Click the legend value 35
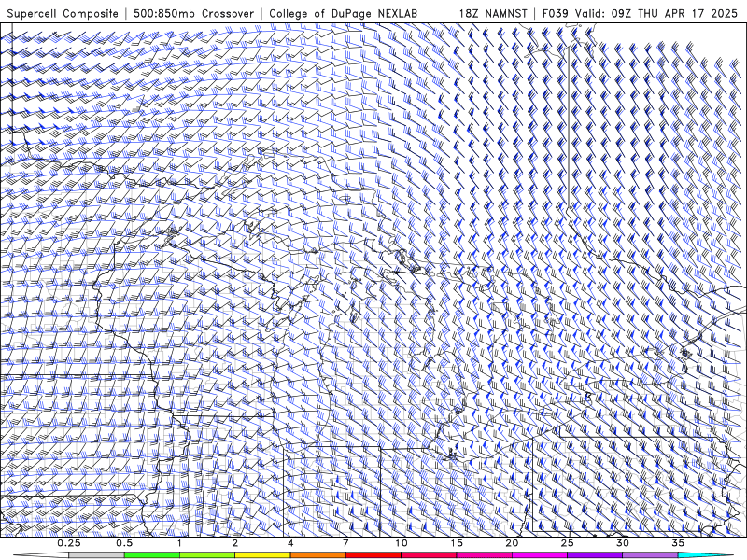This screenshot has width=747, height=560. click(678, 543)
